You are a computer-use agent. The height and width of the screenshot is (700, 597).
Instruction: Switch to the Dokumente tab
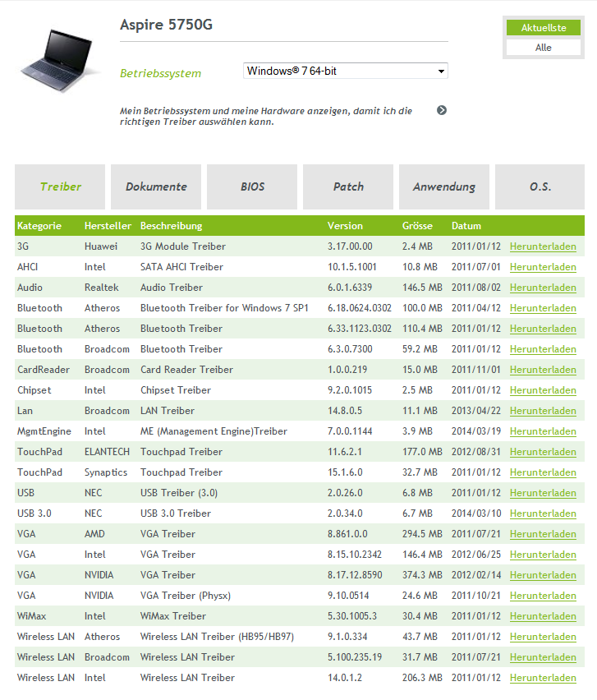pyautogui.click(x=156, y=187)
